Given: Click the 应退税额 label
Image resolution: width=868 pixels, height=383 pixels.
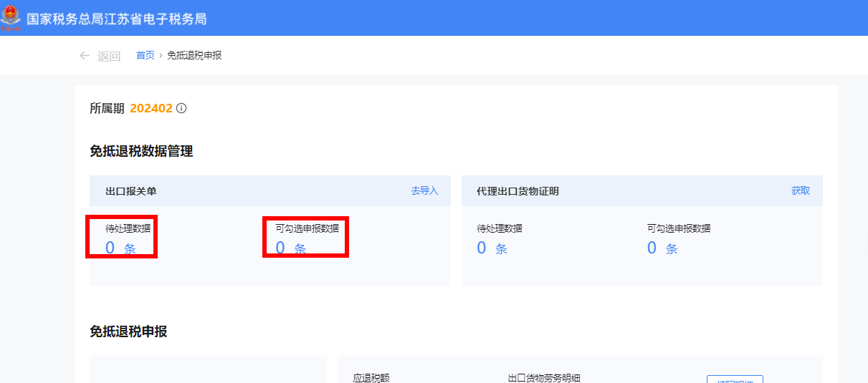Looking at the screenshot, I should (371, 378).
